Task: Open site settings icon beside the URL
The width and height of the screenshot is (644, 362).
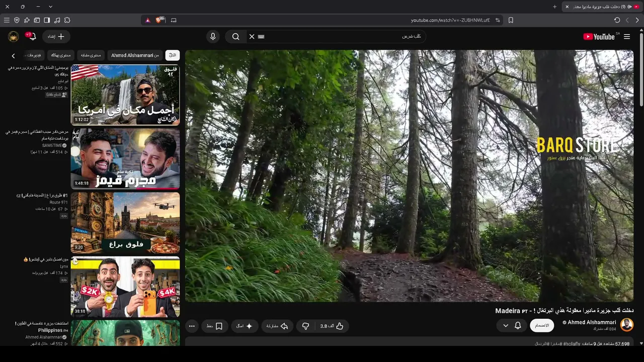Action: click(498, 20)
